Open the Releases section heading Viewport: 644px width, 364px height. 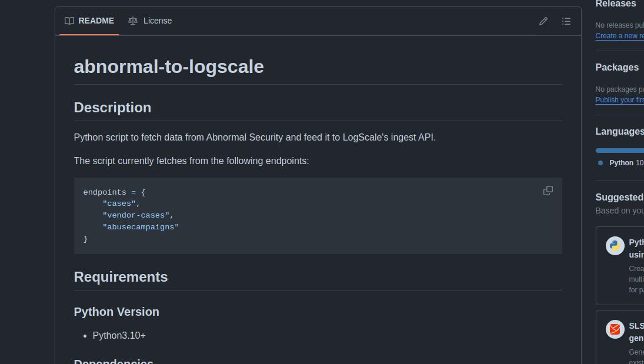tap(615, 4)
